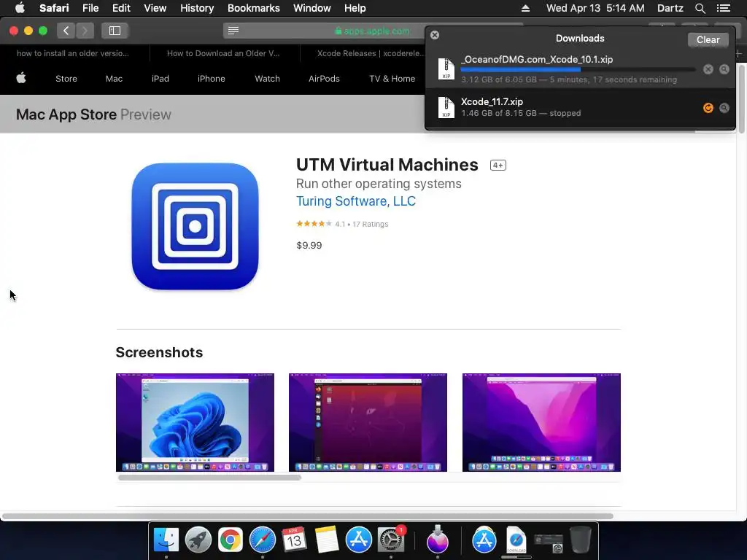Open Notes from the Dock

point(326,540)
